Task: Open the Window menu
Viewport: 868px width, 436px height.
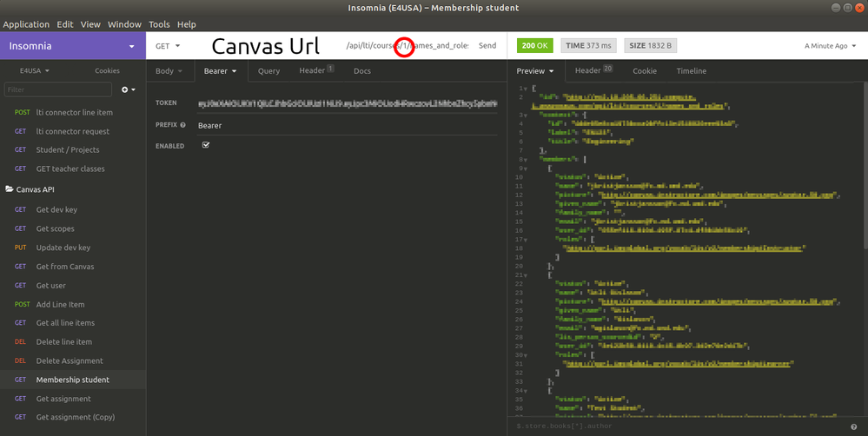Action: pos(124,24)
